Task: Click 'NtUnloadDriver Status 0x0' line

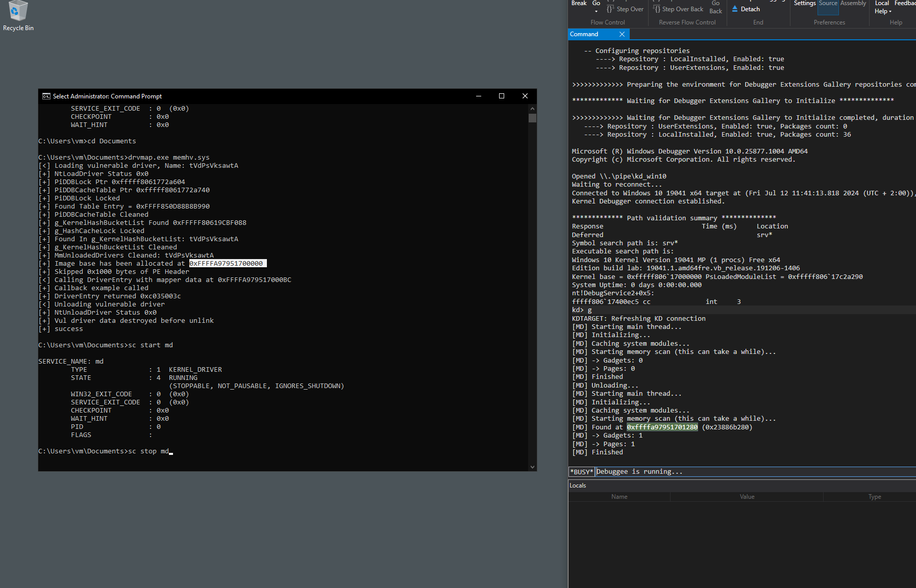Action: [97, 313]
